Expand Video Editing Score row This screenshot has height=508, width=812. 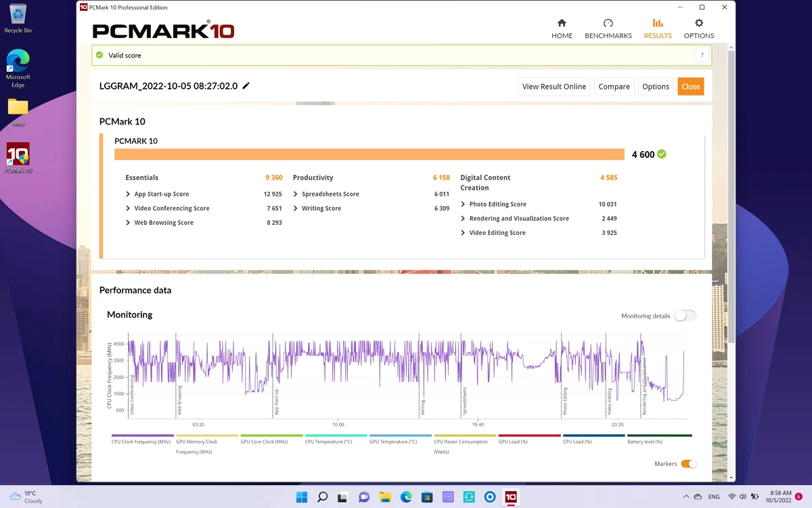click(x=539, y=232)
